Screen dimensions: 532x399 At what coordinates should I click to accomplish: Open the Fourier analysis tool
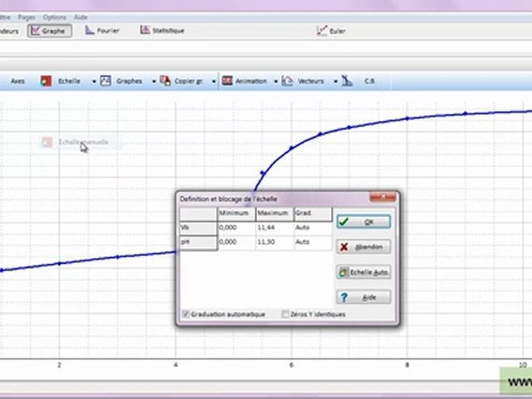click(x=102, y=30)
